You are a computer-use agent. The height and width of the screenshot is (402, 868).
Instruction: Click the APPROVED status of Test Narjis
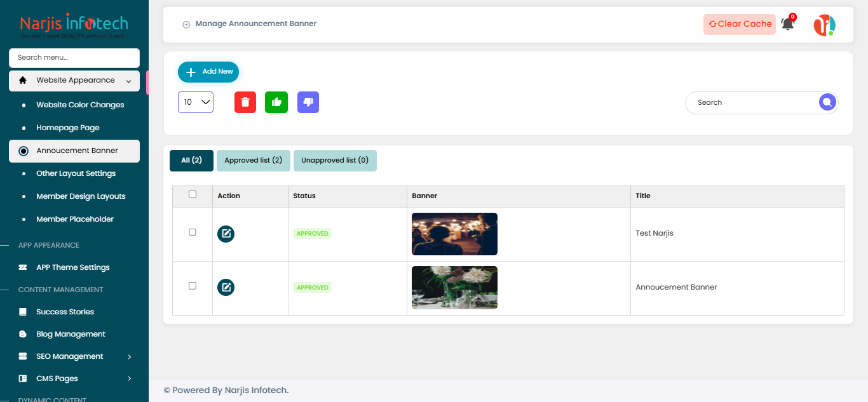pos(313,234)
